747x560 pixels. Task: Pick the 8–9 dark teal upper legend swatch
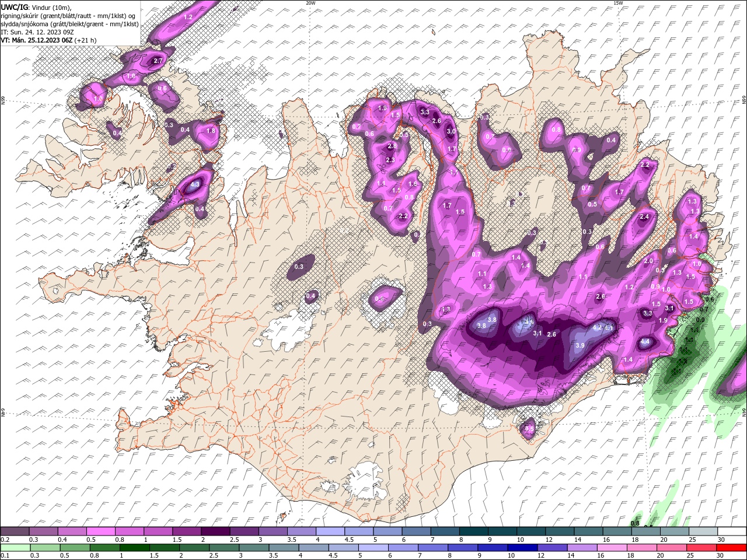click(475, 531)
